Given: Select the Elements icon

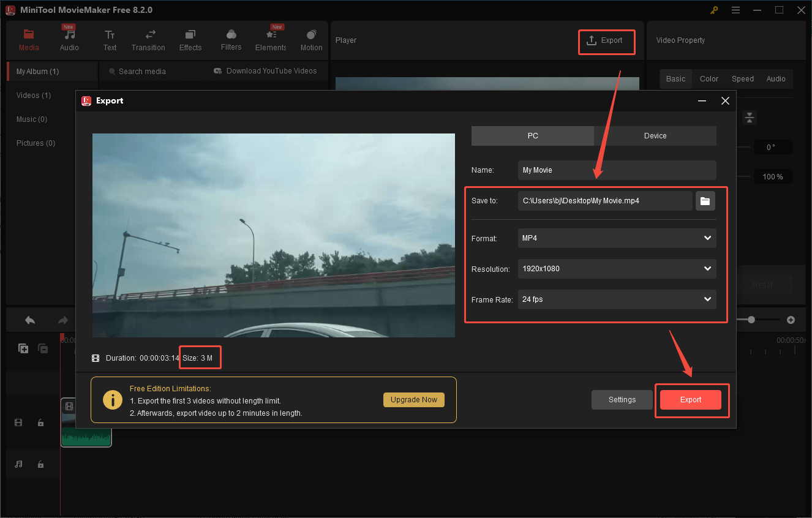Looking at the screenshot, I should pos(271,39).
